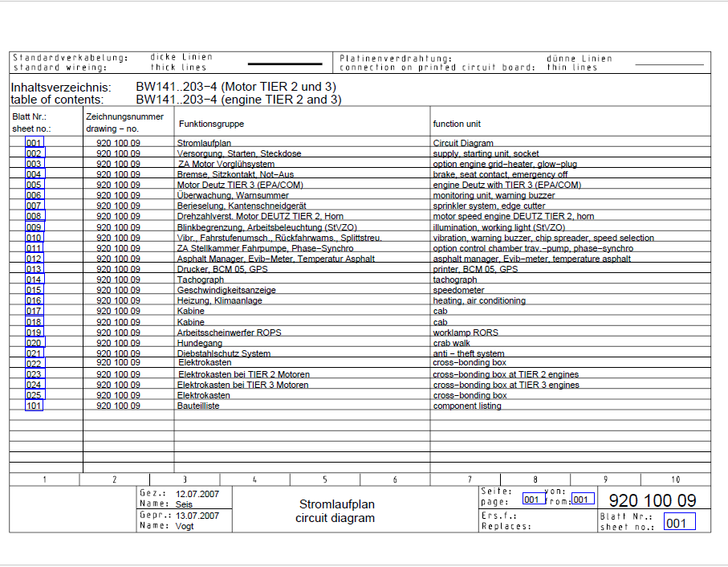728x567 pixels.
Task: Click 'BW141..203-4 (Motor TIER 2 und 3)' title
Action: (x=236, y=87)
